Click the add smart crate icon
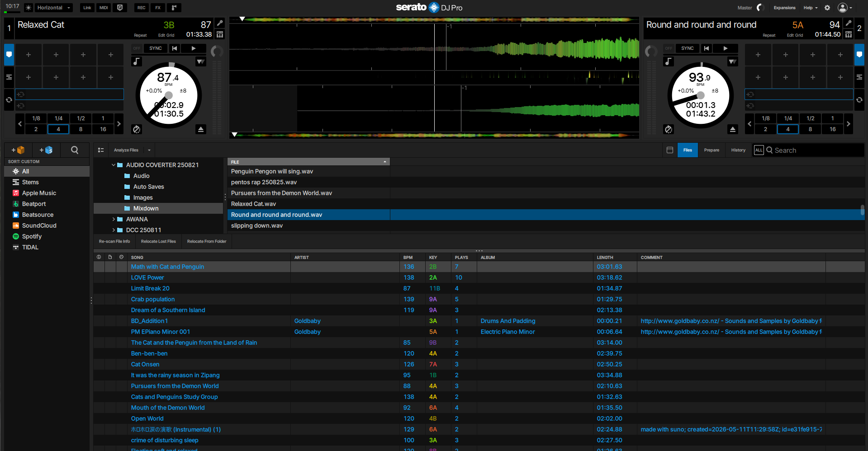The height and width of the screenshot is (451, 868). pos(46,150)
